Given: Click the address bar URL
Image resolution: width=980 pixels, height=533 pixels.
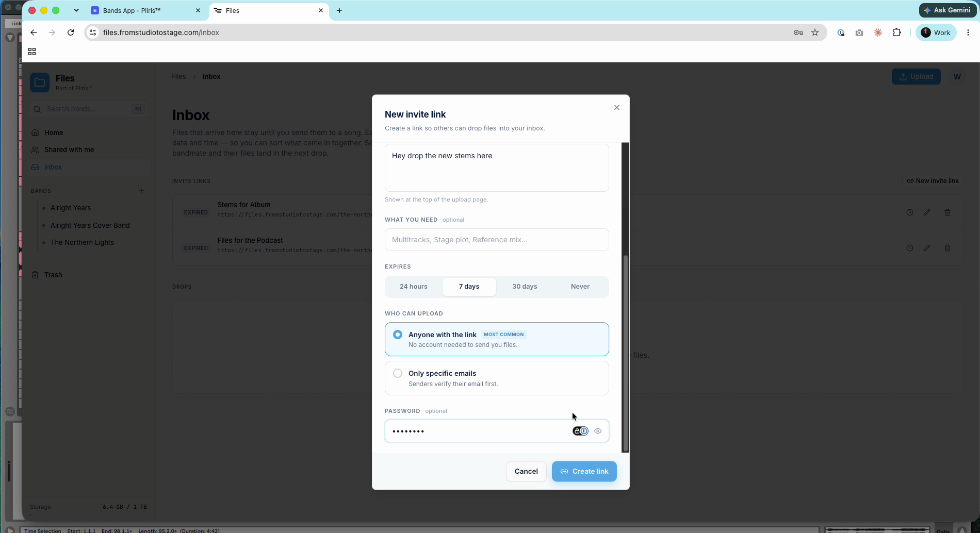Looking at the screenshot, I should click(161, 32).
